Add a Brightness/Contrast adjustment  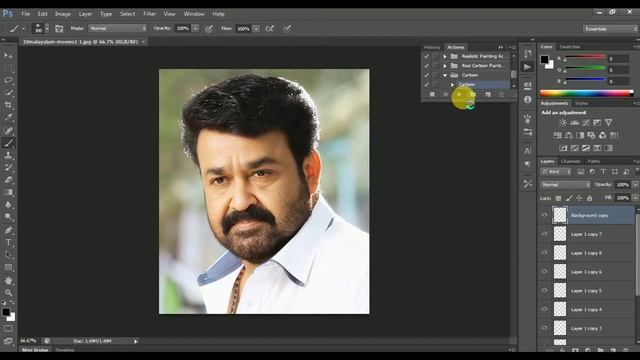coord(563,122)
